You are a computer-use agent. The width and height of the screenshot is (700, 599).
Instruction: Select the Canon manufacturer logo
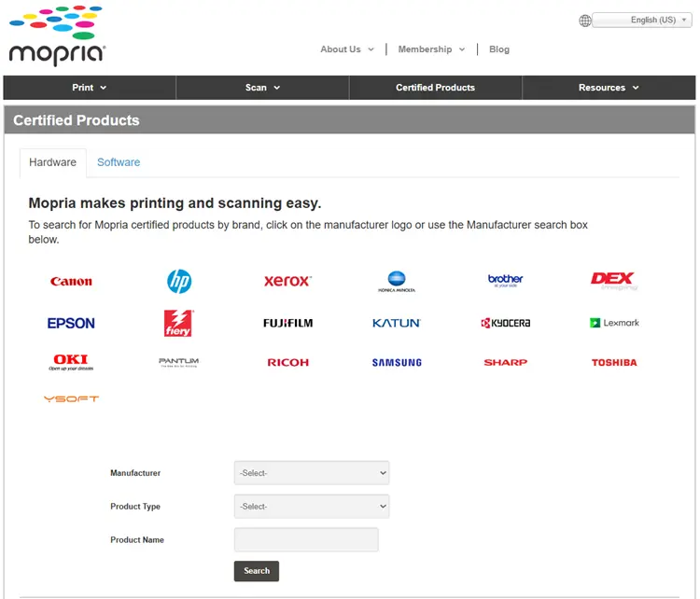click(71, 281)
